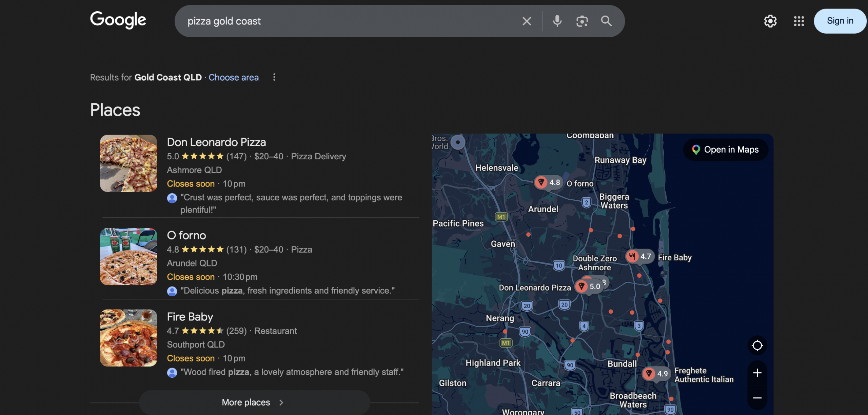
Task: Open in Maps button
Action: click(x=726, y=150)
